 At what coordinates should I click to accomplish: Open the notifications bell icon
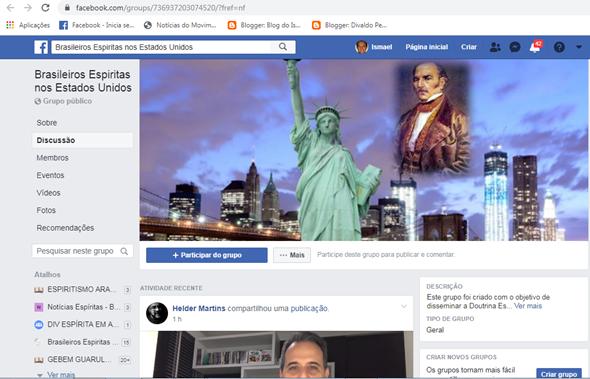(535, 47)
